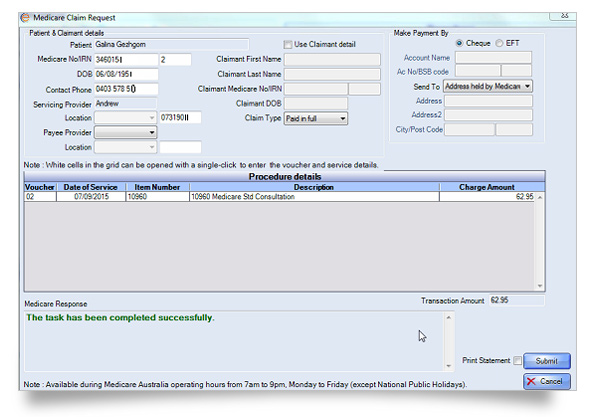Click Medicare Response scroll down arrow
The height and width of the screenshot is (417, 593).
tap(449, 366)
